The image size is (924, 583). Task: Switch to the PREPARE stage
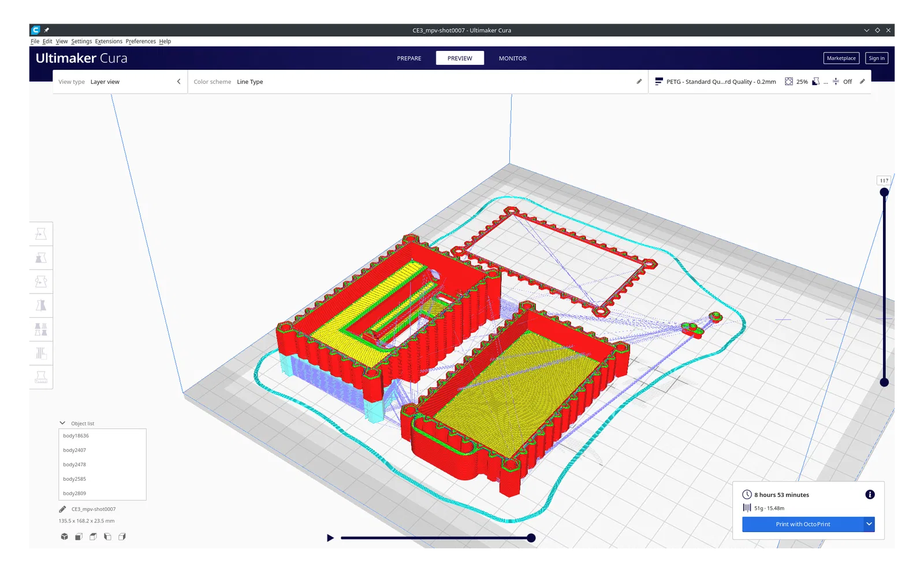click(409, 58)
